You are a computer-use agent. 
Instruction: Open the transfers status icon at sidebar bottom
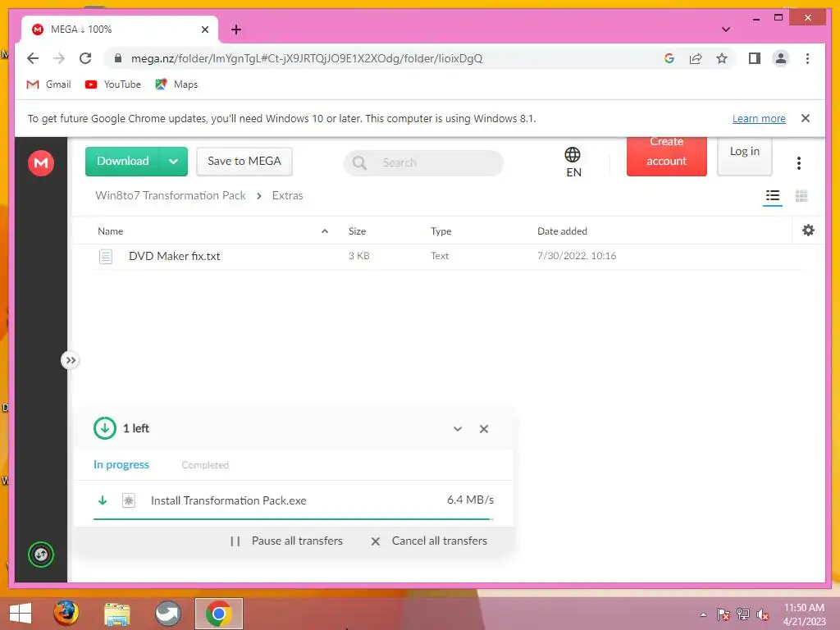(41, 555)
